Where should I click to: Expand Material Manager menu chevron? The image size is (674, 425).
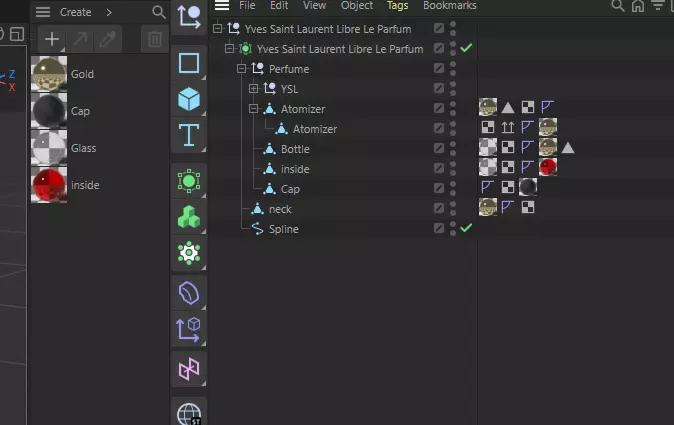[109, 12]
